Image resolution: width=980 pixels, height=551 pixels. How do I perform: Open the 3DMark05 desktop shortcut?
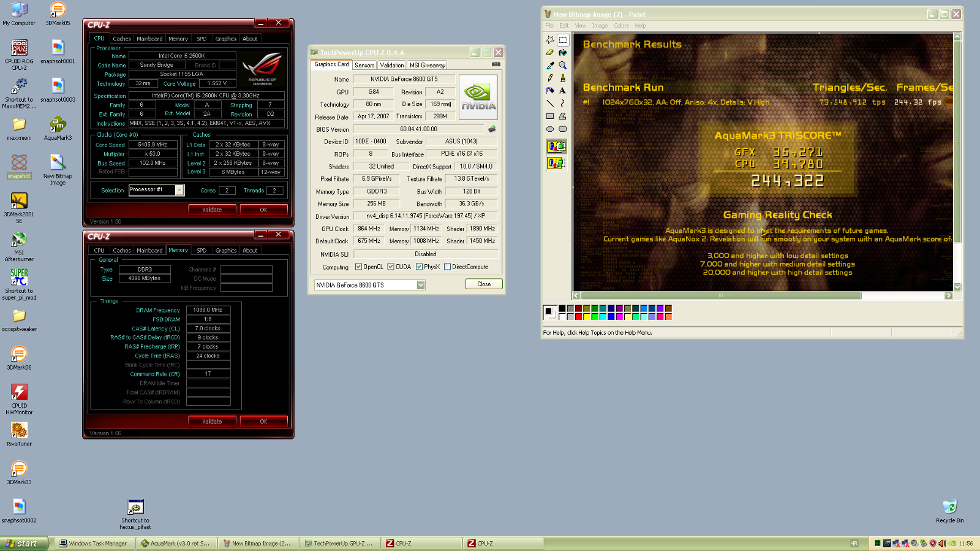(58, 13)
